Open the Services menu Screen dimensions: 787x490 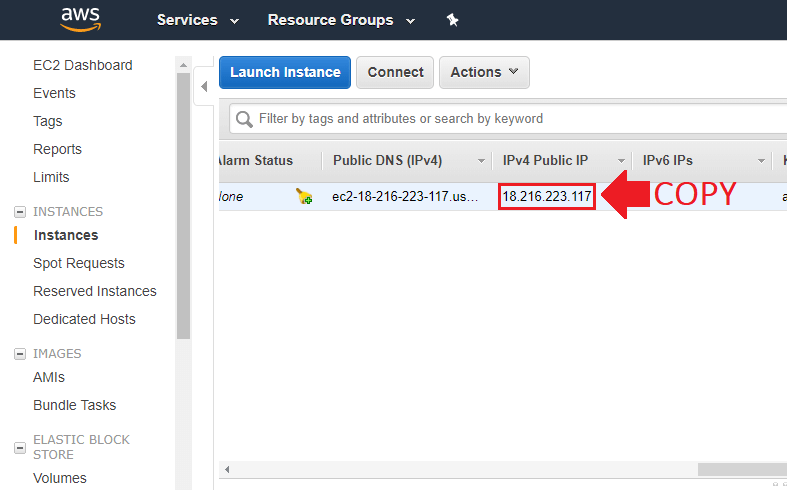(x=198, y=20)
